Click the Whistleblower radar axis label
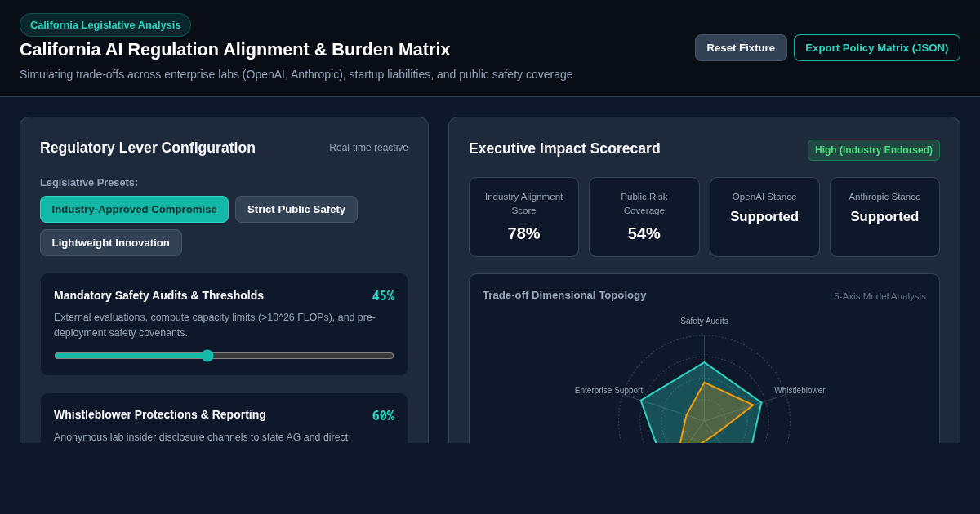This screenshot has height=514, width=980. click(x=800, y=390)
